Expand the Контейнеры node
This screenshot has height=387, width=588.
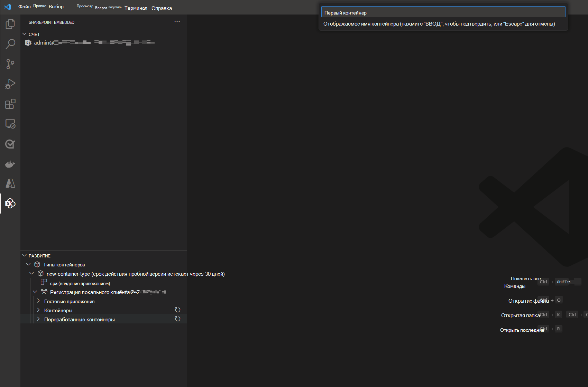coord(38,310)
